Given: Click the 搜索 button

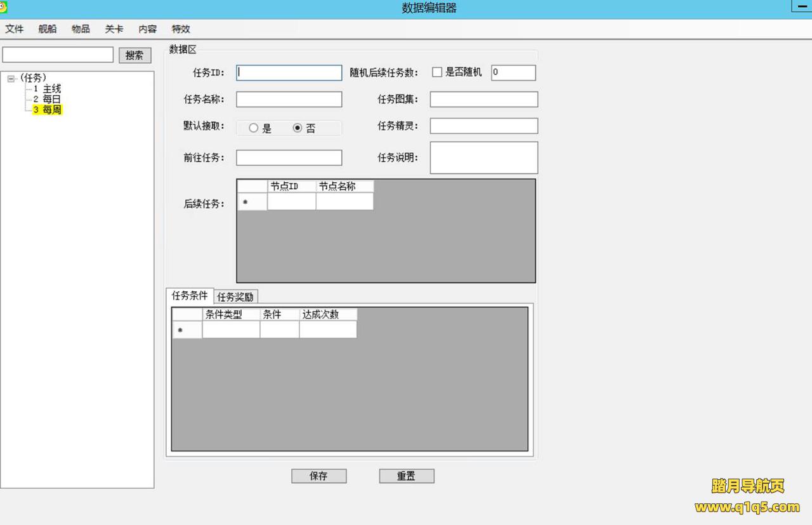Looking at the screenshot, I should click(134, 55).
